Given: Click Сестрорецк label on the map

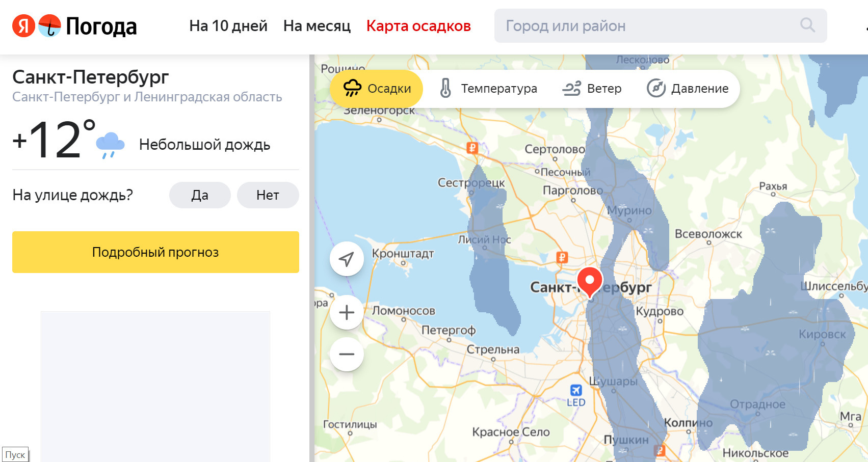Looking at the screenshot, I should pyautogui.click(x=471, y=183).
